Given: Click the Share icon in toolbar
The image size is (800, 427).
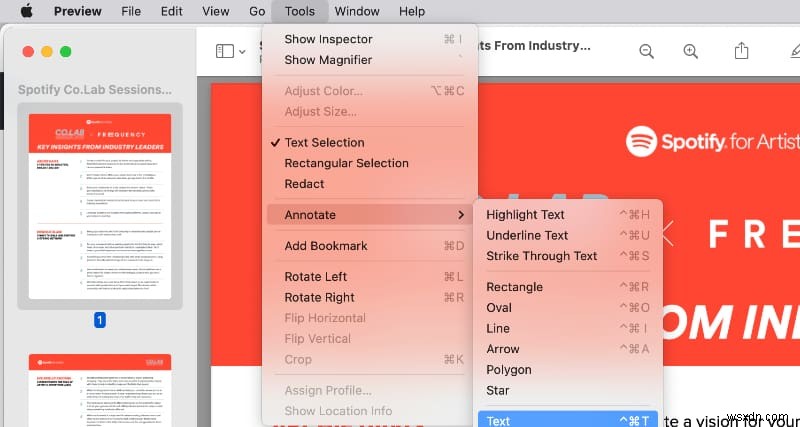Looking at the screenshot, I should pyautogui.click(x=741, y=51).
